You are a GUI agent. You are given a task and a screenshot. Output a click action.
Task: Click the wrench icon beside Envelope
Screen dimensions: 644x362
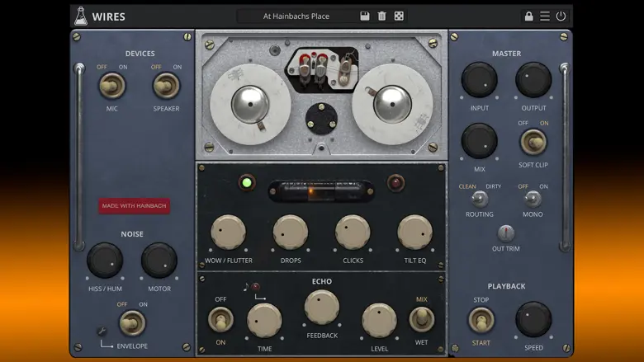101,331
